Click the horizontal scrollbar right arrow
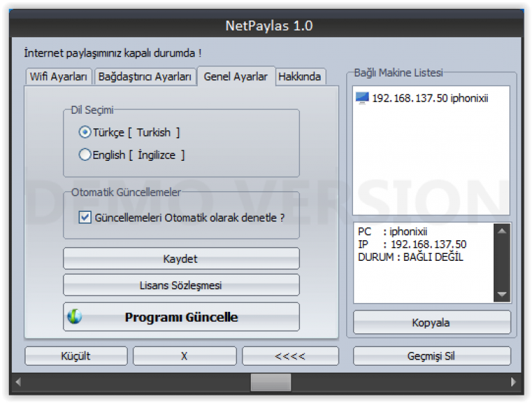The image size is (532, 403). point(513,382)
